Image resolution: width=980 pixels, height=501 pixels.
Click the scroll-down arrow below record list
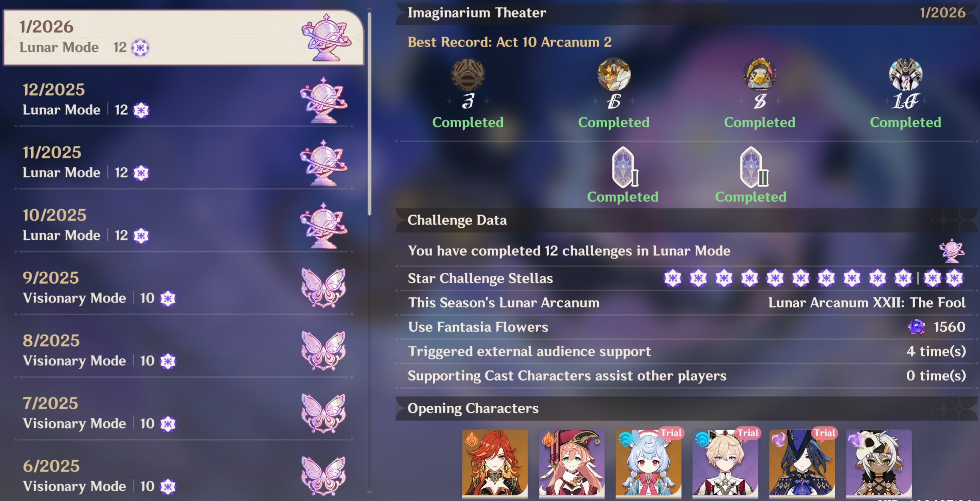(x=369, y=492)
